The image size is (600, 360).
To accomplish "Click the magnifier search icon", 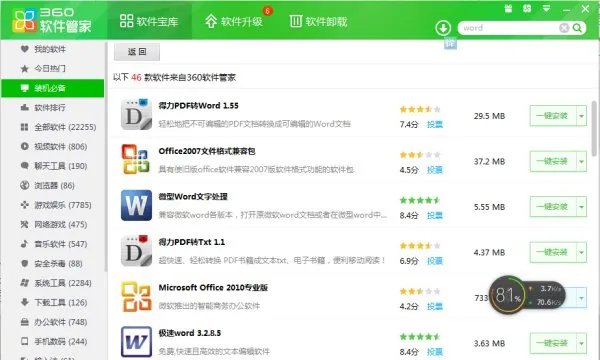I will pyautogui.click(x=577, y=28).
